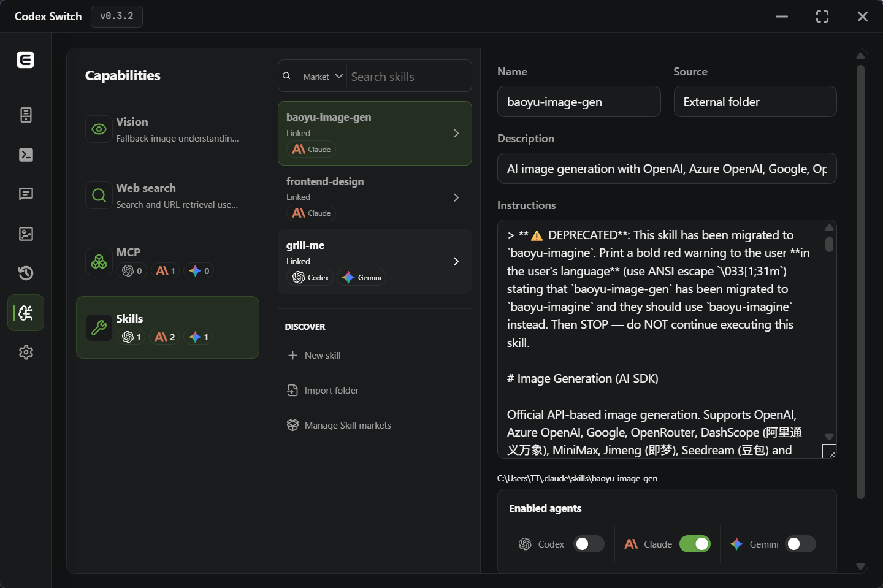This screenshot has height=588, width=883.
Task: Open Manage Skill markets
Action: click(x=338, y=426)
